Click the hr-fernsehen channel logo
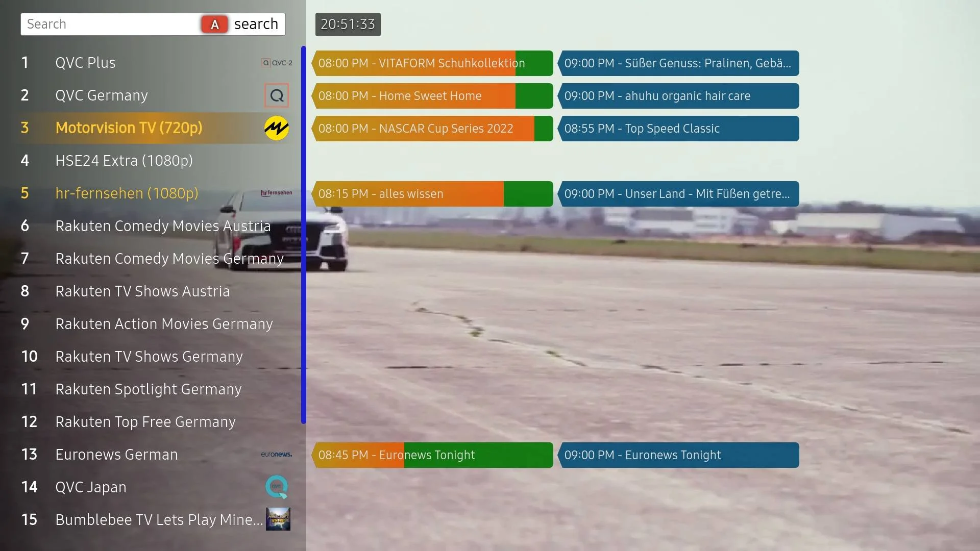Screen dimensions: 980x551 tap(277, 193)
